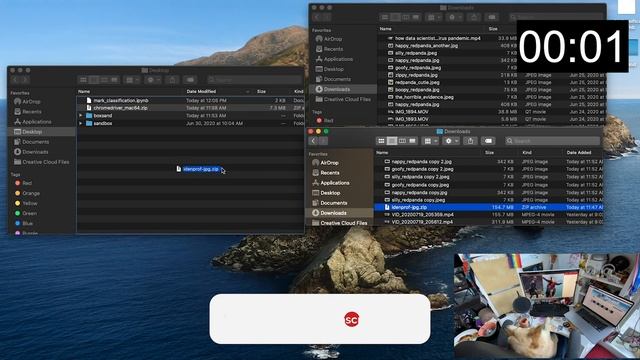
Task: Sort by Name column in front Downloads window
Action: point(382,153)
